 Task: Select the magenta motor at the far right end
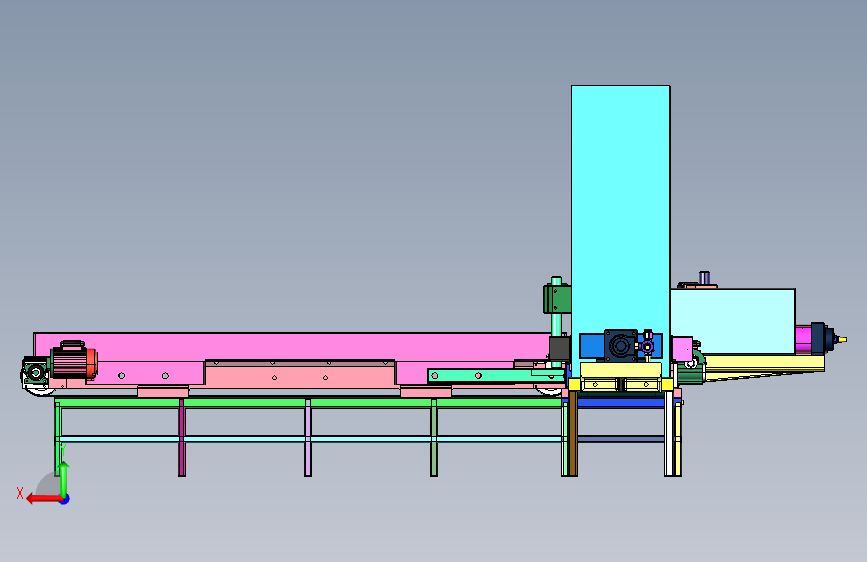coord(804,339)
